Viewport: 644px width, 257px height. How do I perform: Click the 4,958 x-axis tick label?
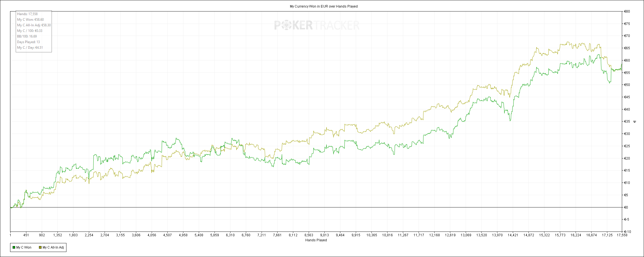[183, 235]
